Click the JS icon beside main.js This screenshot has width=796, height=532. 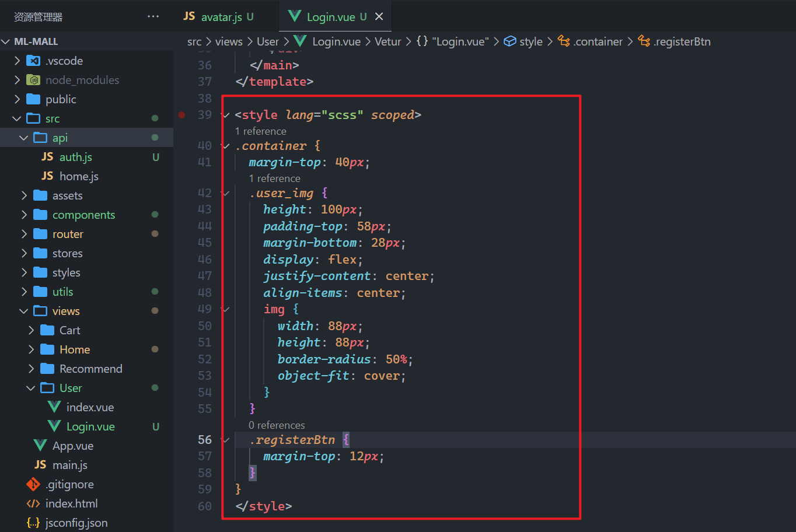[40, 465]
